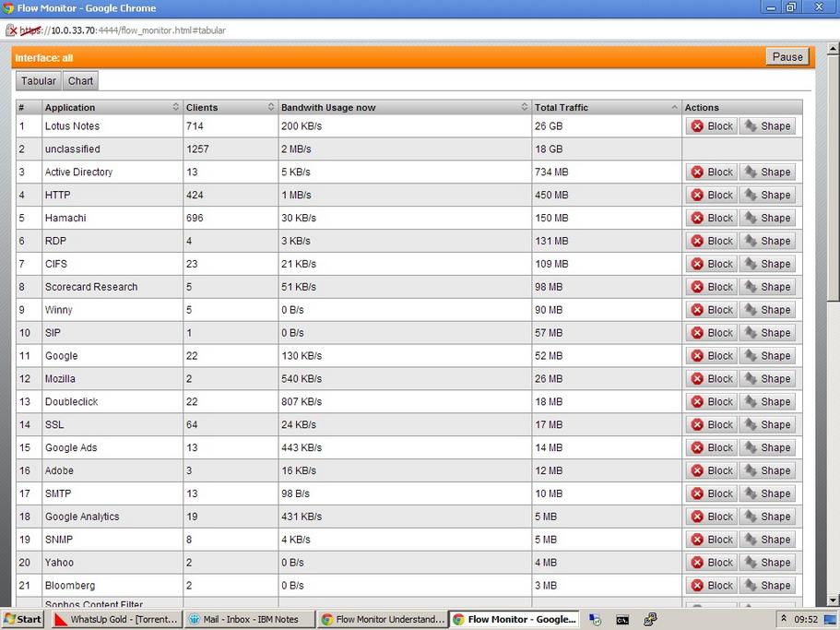Block the Hamachi application

712,218
